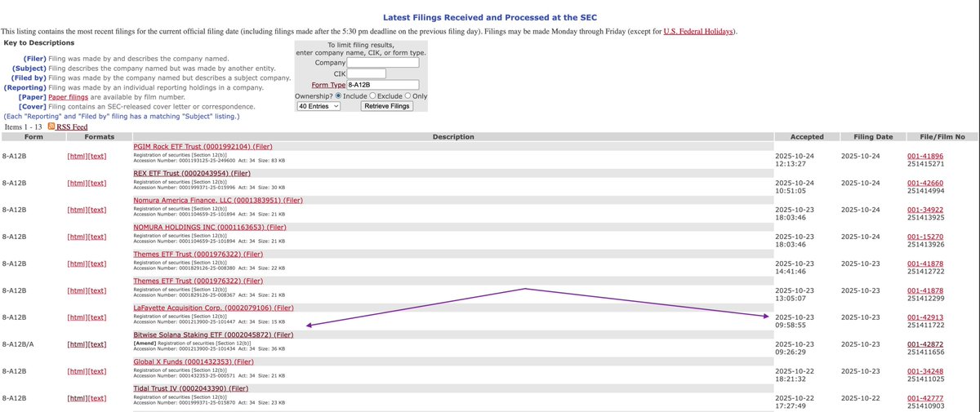Click the Filing Date column header
Image resolution: width=980 pixels, height=412 pixels.
click(873, 137)
